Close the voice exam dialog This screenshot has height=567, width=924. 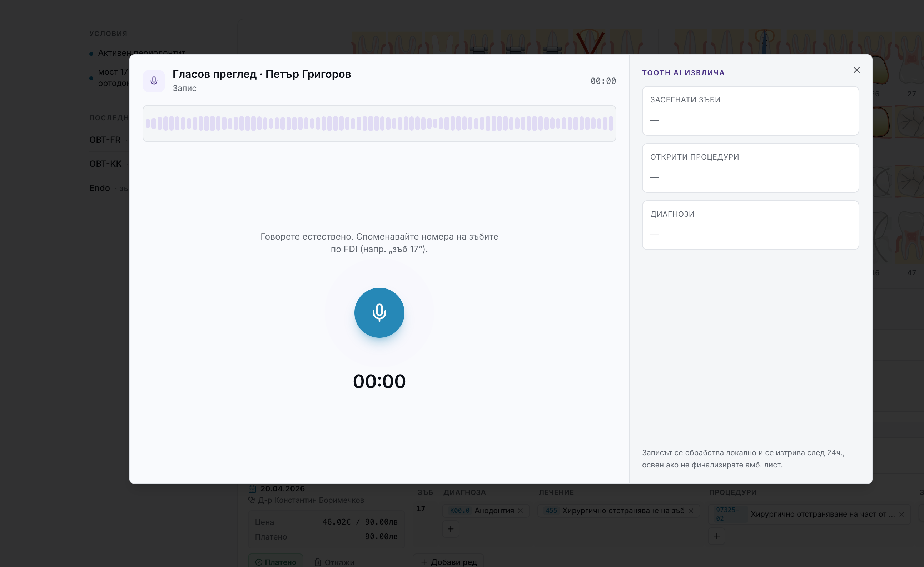click(856, 70)
